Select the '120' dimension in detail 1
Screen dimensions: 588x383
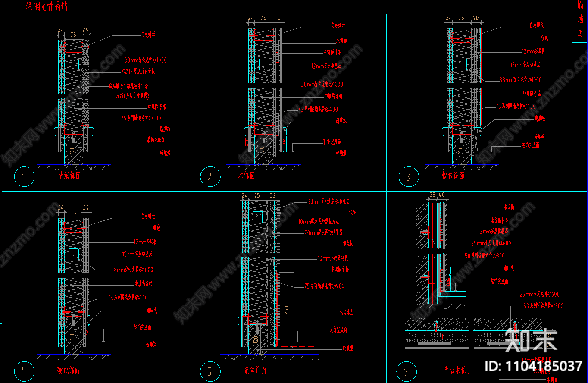click(x=72, y=150)
